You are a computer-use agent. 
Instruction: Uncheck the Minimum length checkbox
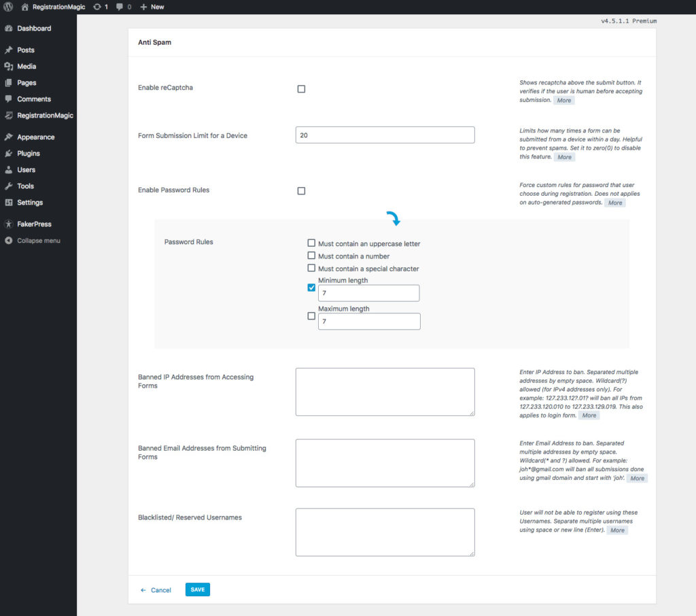[x=311, y=288]
